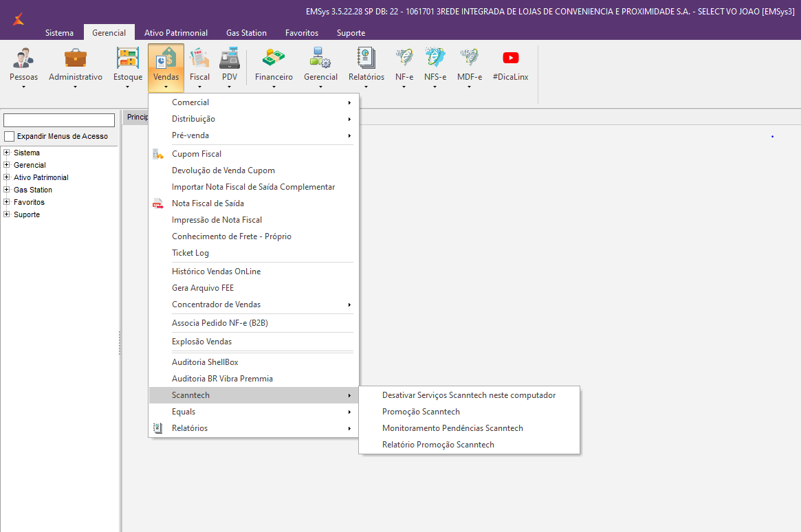Click the EMSys logo in the title bar
Image resolution: width=801 pixels, height=532 pixels.
[19, 19]
